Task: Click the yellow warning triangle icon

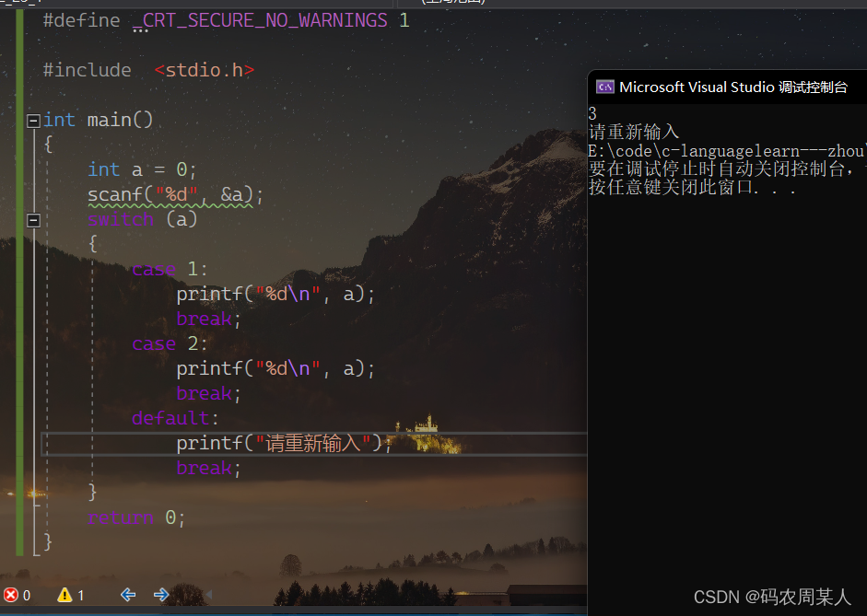Action: click(64, 595)
